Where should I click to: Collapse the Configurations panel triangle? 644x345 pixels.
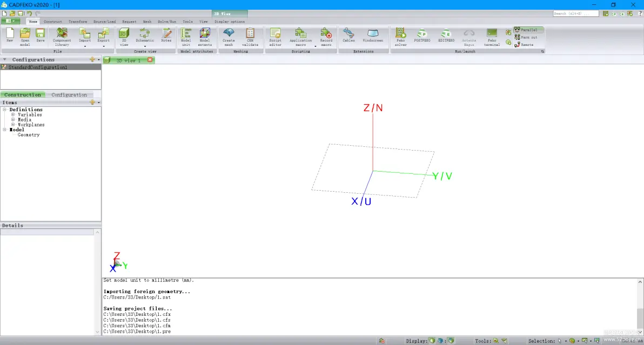point(4,59)
